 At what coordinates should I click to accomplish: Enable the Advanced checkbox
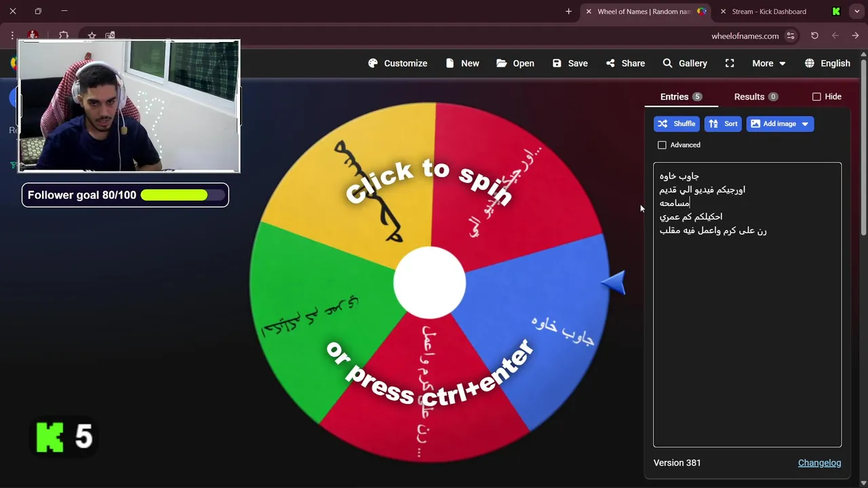662,145
